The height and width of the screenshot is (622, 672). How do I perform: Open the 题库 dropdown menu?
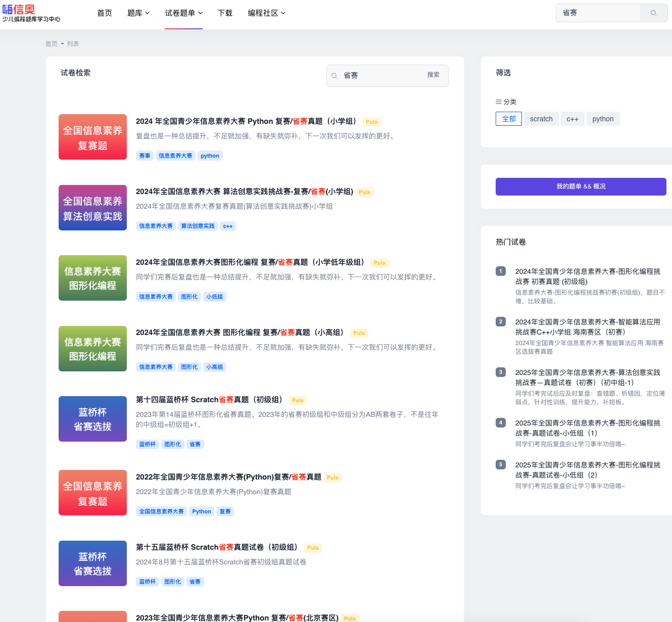138,13
